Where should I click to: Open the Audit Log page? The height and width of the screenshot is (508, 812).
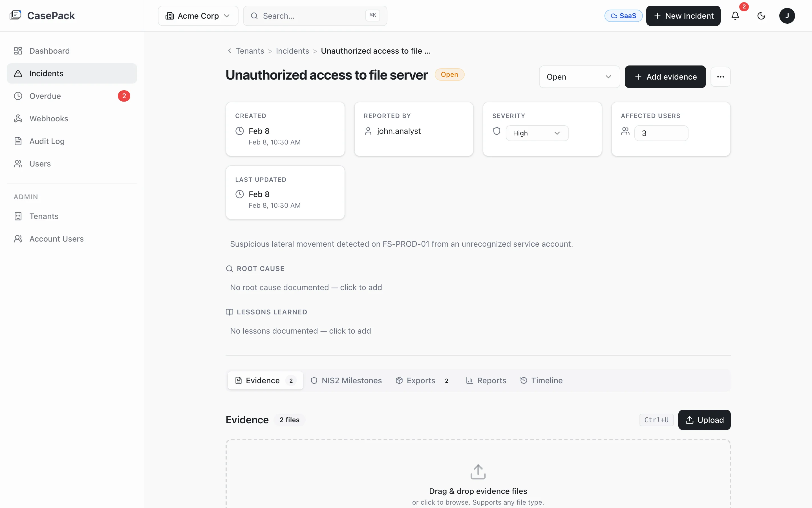72,141
